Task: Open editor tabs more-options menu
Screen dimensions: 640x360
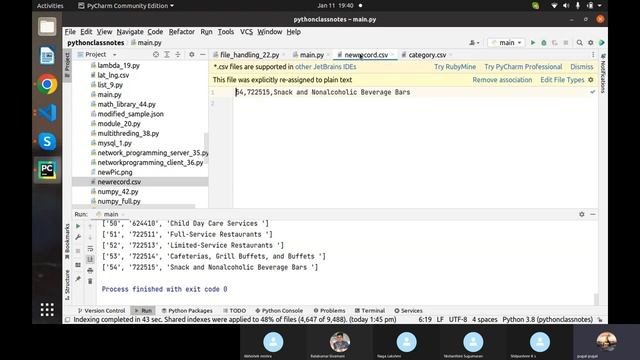Action: pyautogui.click(x=593, y=54)
